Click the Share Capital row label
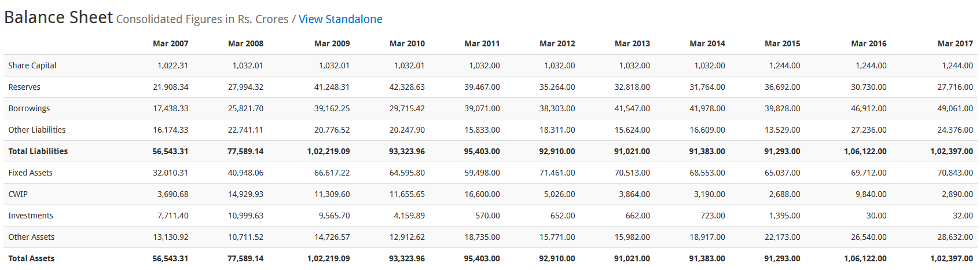 (x=32, y=65)
